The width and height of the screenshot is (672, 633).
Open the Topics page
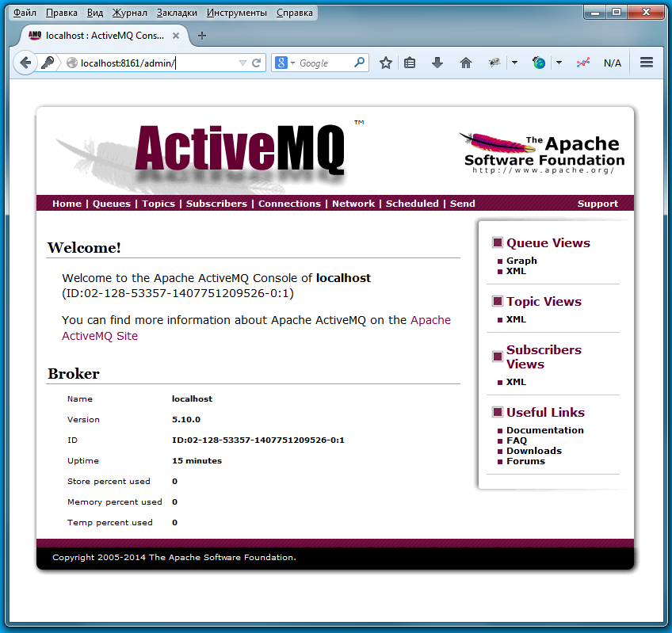[158, 204]
